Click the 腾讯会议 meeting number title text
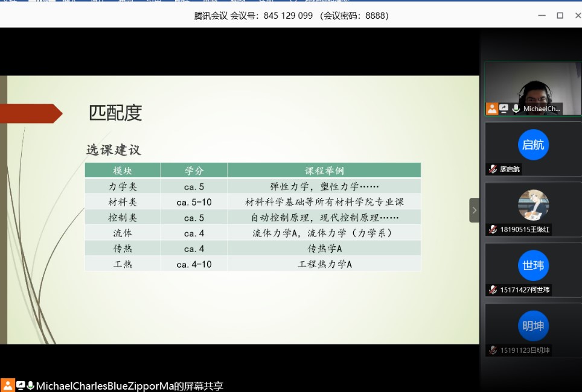582x392 pixels. 291,16
